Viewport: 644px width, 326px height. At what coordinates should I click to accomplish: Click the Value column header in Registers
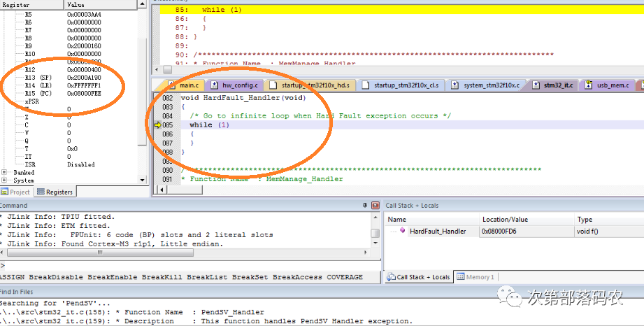point(101,4)
